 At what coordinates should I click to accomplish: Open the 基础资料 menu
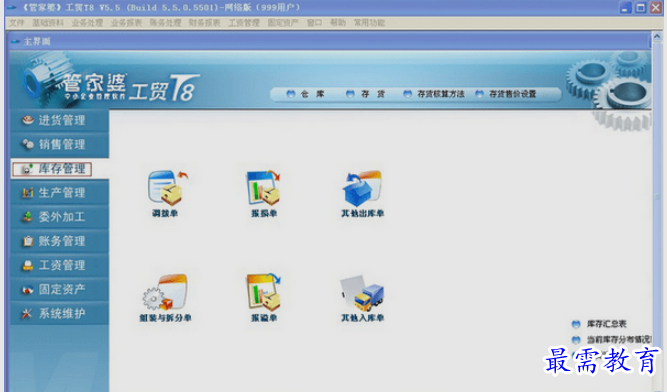point(48,23)
